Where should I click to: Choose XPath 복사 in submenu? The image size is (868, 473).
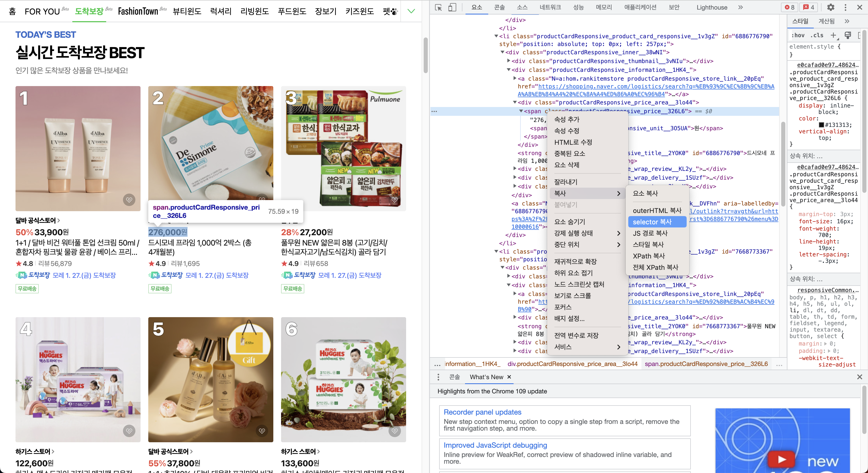point(657,256)
